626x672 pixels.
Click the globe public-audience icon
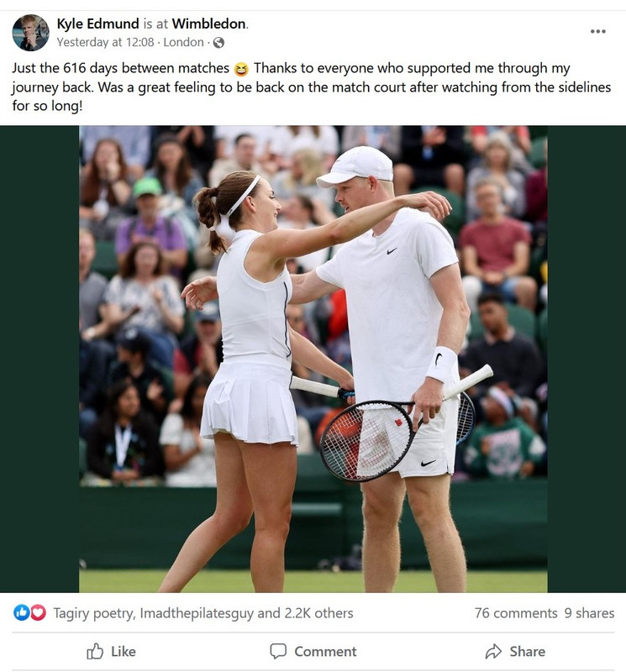click(218, 43)
